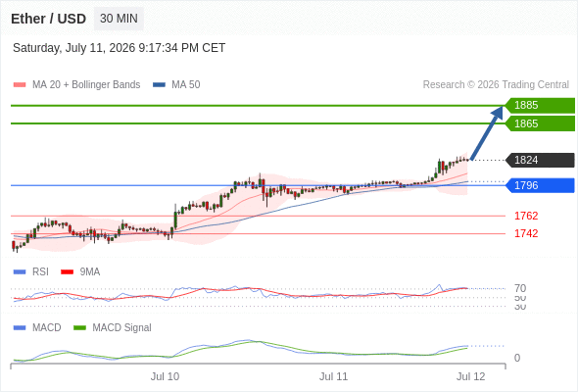Click the green MACD Signal legend swatch
Screen dimensions: 578x392
(x=79, y=328)
